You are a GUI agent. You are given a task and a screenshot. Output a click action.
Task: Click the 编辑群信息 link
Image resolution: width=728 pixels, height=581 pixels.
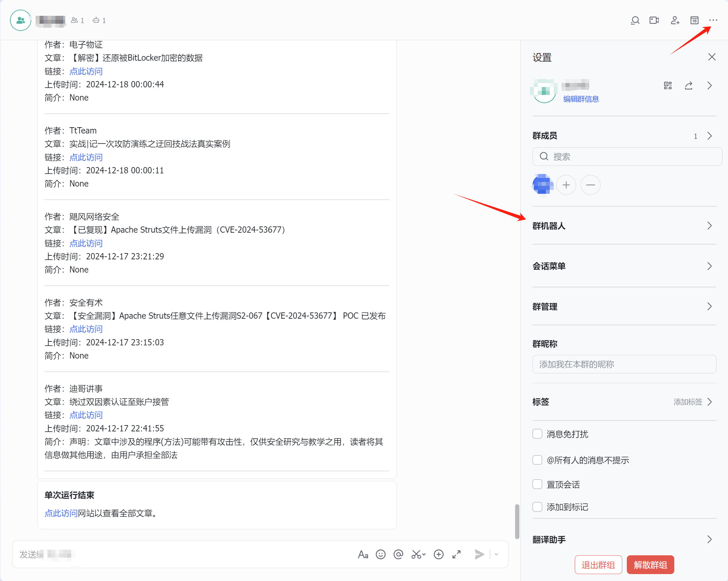[581, 99]
